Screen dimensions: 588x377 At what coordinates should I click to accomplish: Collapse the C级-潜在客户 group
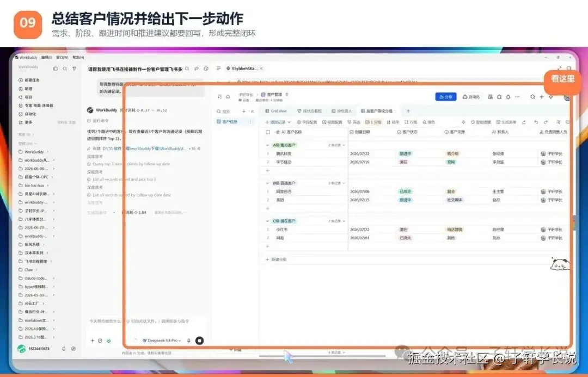click(x=267, y=221)
